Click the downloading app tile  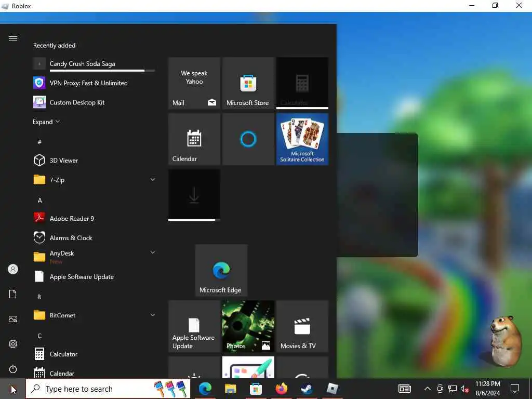[x=194, y=195]
